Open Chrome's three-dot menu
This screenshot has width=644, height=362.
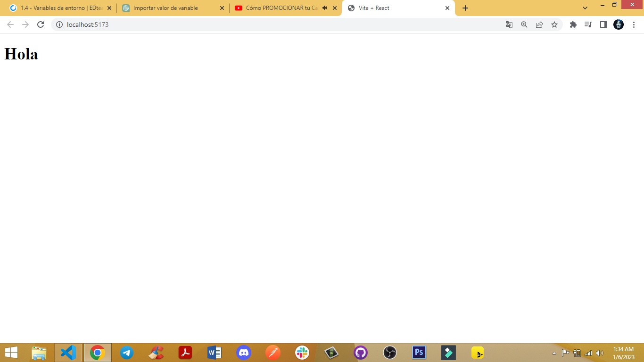(x=634, y=25)
